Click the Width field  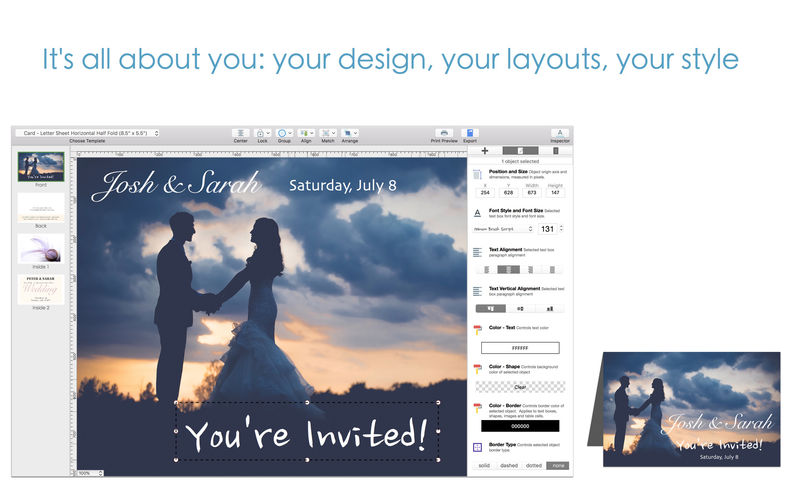click(532, 192)
